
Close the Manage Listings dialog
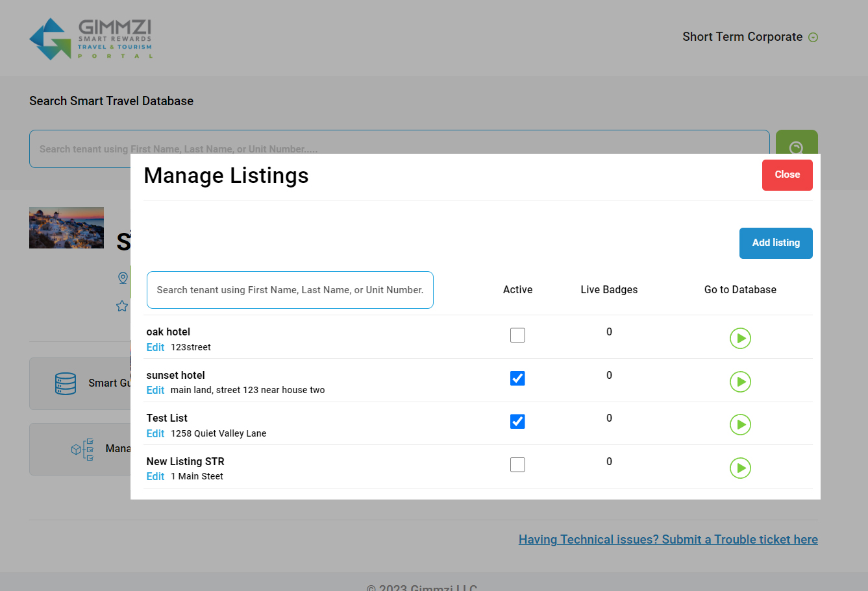point(787,175)
